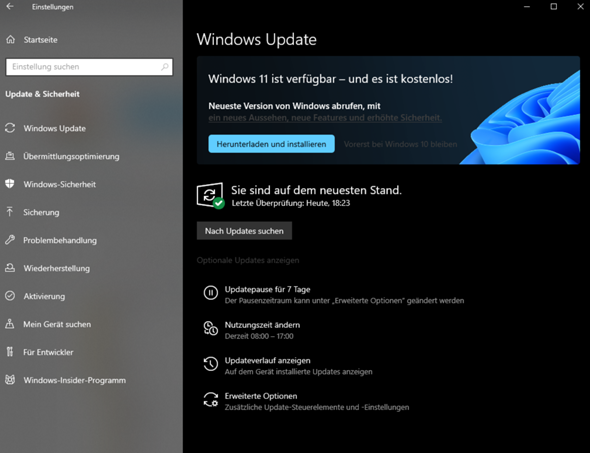
Task: Click the Problembehandlung wrench icon
Action: click(10, 240)
